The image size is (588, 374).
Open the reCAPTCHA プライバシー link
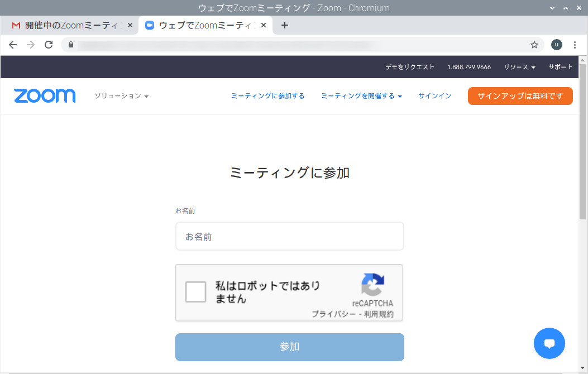pyautogui.click(x=333, y=314)
